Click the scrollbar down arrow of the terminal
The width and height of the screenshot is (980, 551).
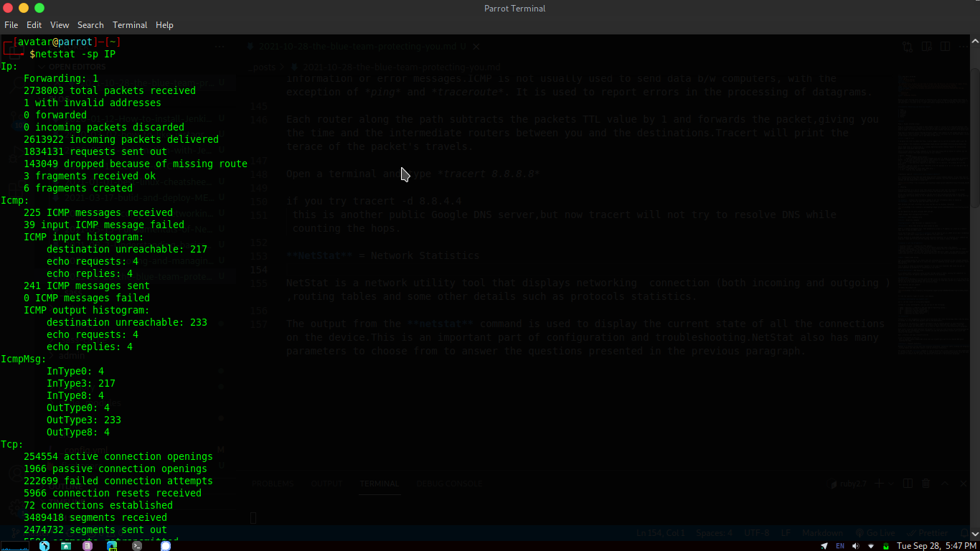pos(974,533)
